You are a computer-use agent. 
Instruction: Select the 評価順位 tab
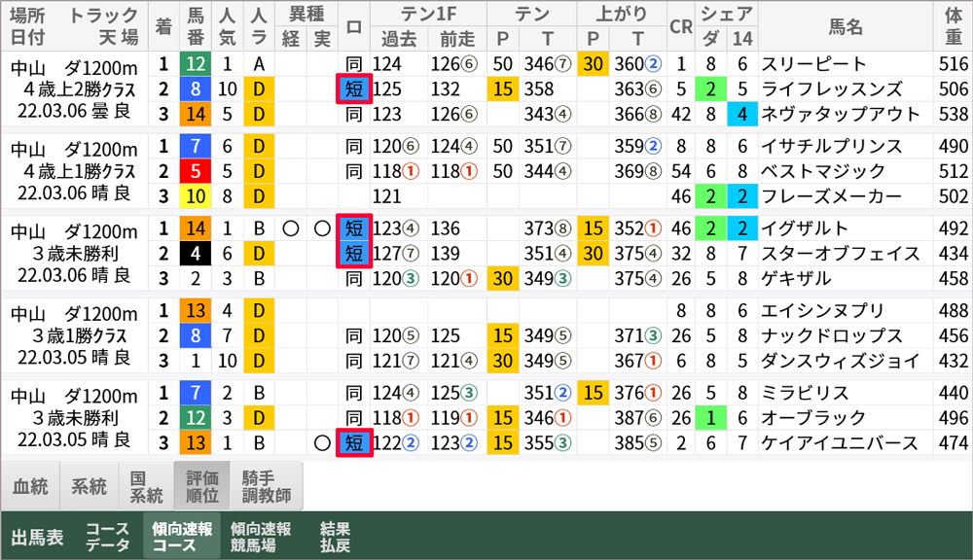coord(202,486)
